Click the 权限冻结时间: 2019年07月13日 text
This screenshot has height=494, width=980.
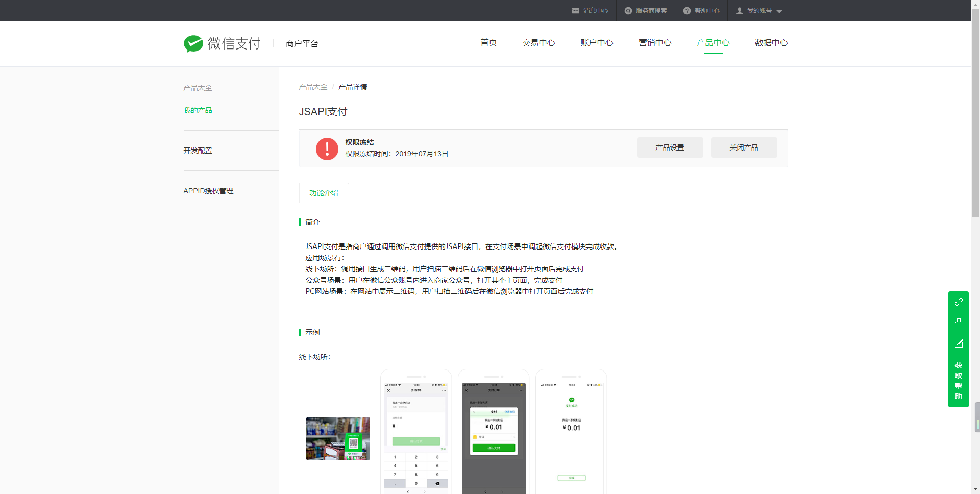click(x=397, y=154)
